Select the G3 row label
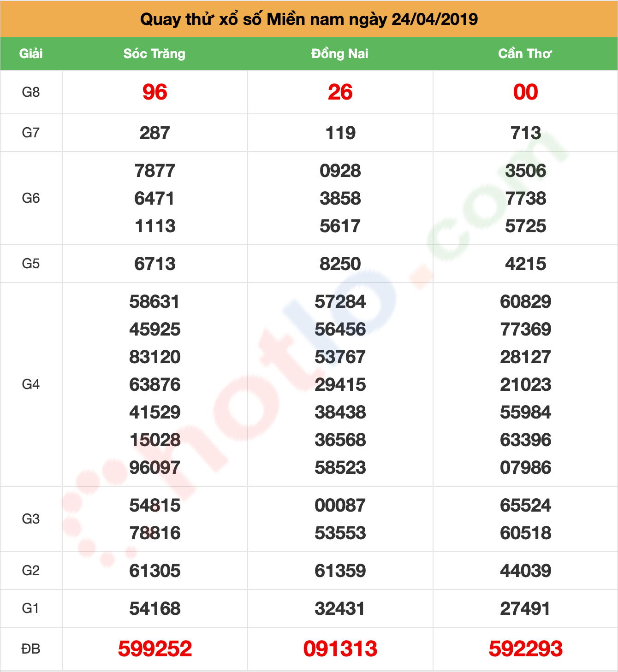The image size is (618, 672). click(31, 519)
